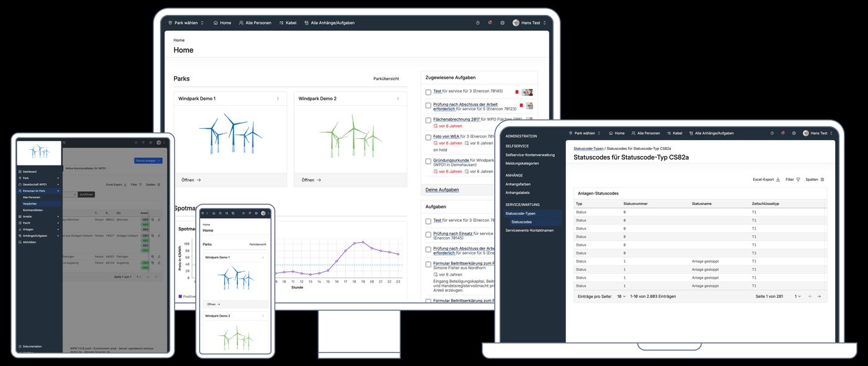
Task: Open settings gear in the laptop's top navbar
Action: point(792,133)
